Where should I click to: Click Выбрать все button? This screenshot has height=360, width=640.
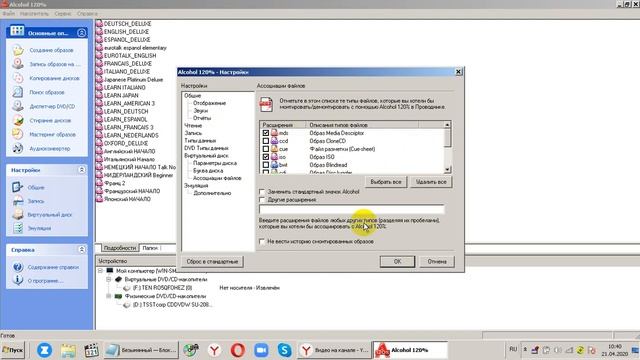pyautogui.click(x=386, y=182)
